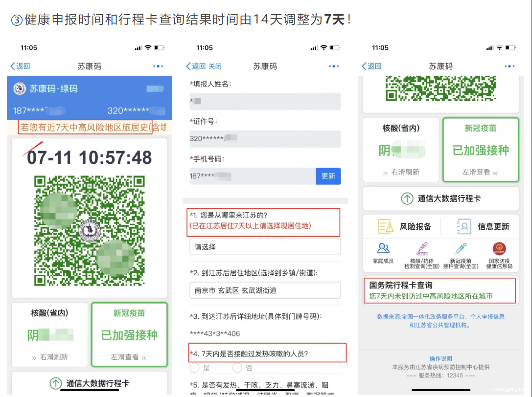The image size is (532, 397).
Task: Tap 关闭 in middle screen header
Action: tap(215, 66)
